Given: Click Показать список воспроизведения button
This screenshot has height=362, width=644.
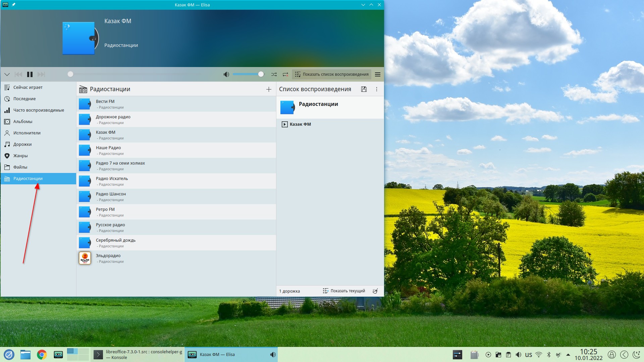Looking at the screenshot, I should point(332,74).
